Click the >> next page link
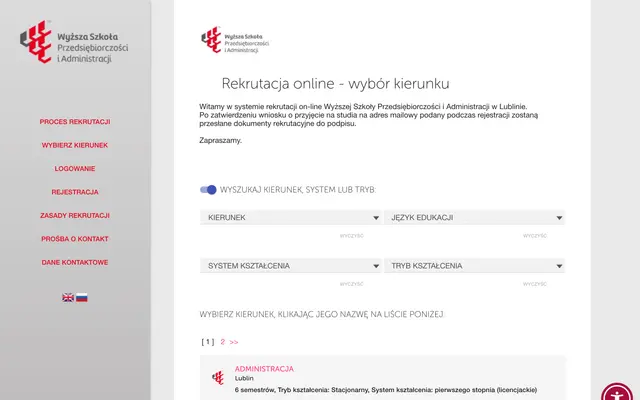640x400 pixels. point(234,342)
